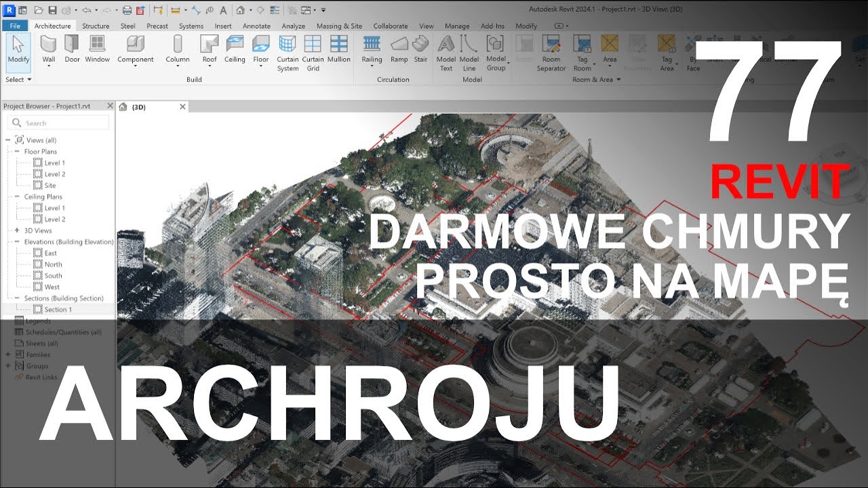
Task: Select the Room Separator tool
Action: click(x=551, y=54)
